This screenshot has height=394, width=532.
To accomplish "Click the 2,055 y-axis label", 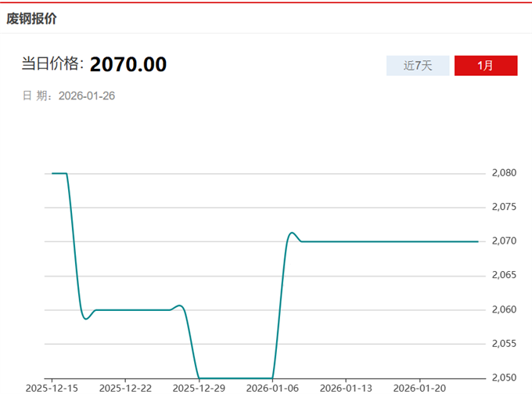I will [x=505, y=344].
